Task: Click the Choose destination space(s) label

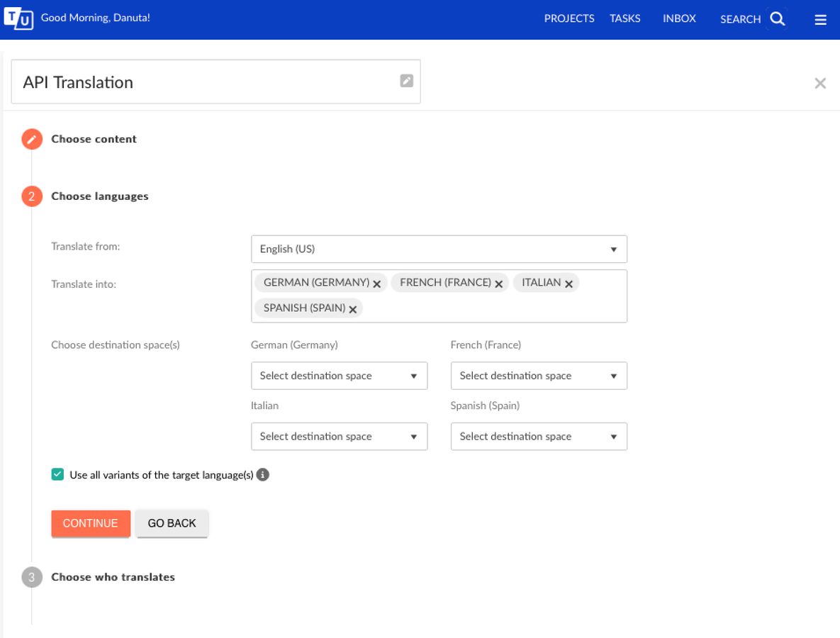Action: [x=115, y=345]
